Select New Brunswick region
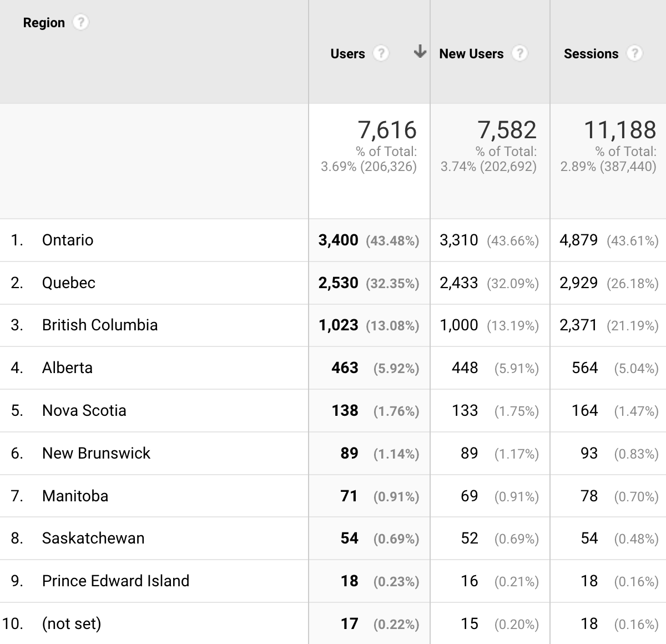666x644 pixels. 96,454
